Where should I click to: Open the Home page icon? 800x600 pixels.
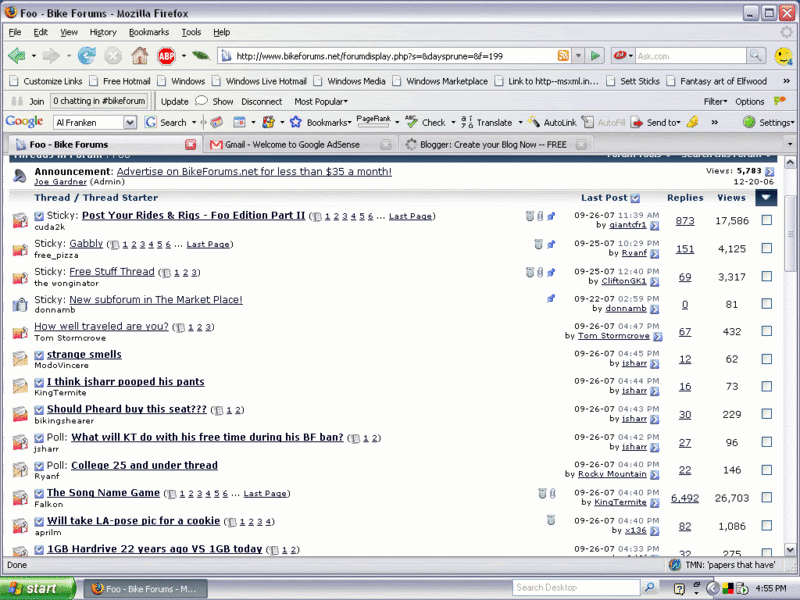tap(139, 56)
